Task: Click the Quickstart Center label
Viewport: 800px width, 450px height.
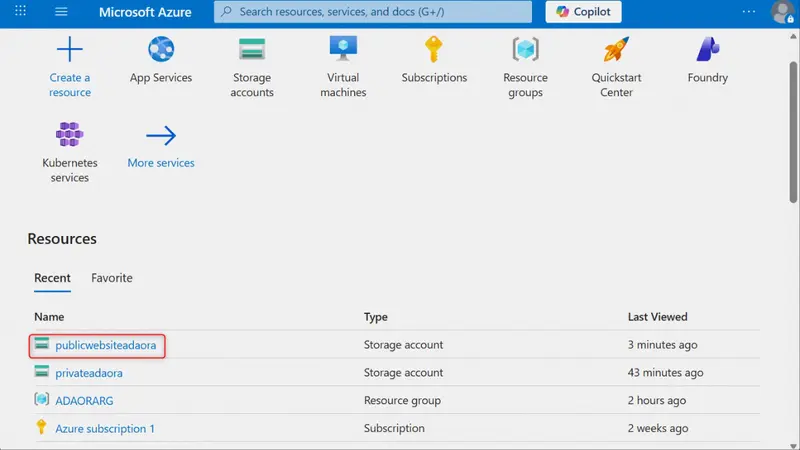Action: pos(616,85)
